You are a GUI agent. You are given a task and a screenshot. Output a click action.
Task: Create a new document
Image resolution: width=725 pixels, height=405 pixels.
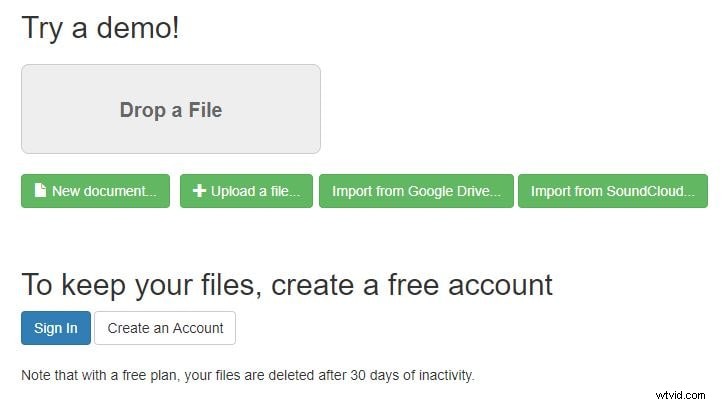95,191
